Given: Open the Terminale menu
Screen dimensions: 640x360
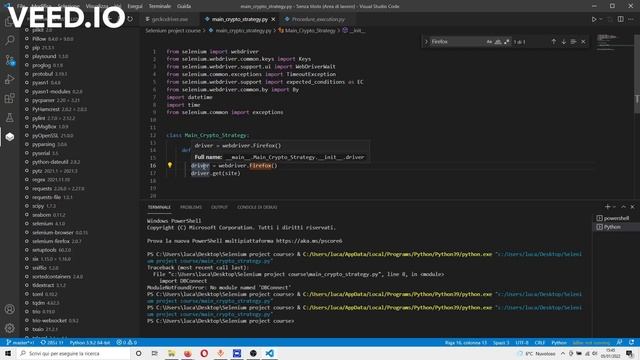Looking at the screenshot, I should click(x=160, y=6).
